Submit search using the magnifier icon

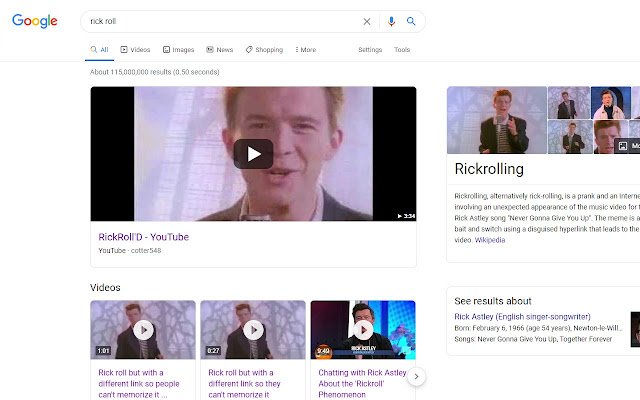click(411, 21)
